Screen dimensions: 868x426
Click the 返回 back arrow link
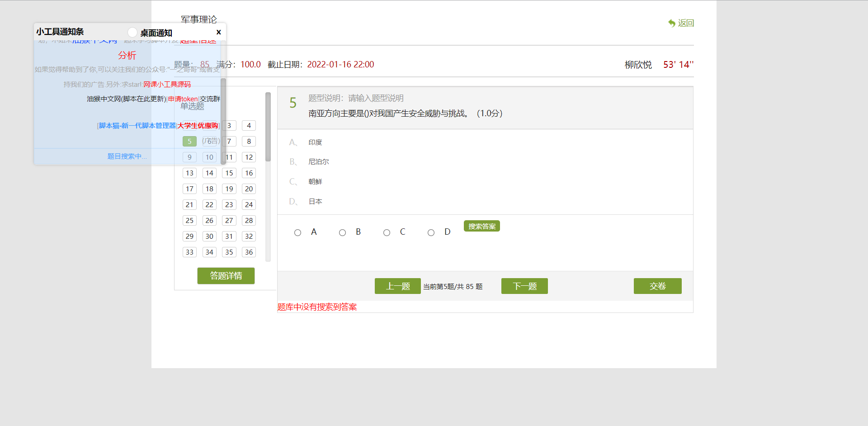tap(681, 23)
